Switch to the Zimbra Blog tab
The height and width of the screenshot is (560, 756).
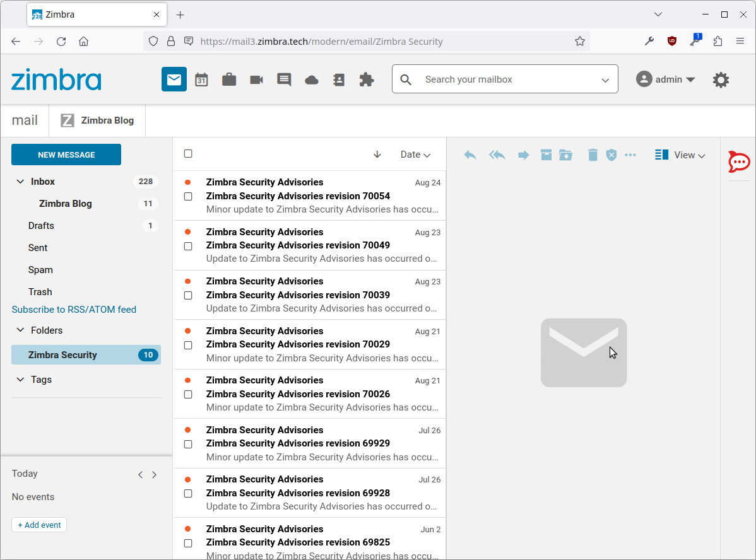click(97, 120)
